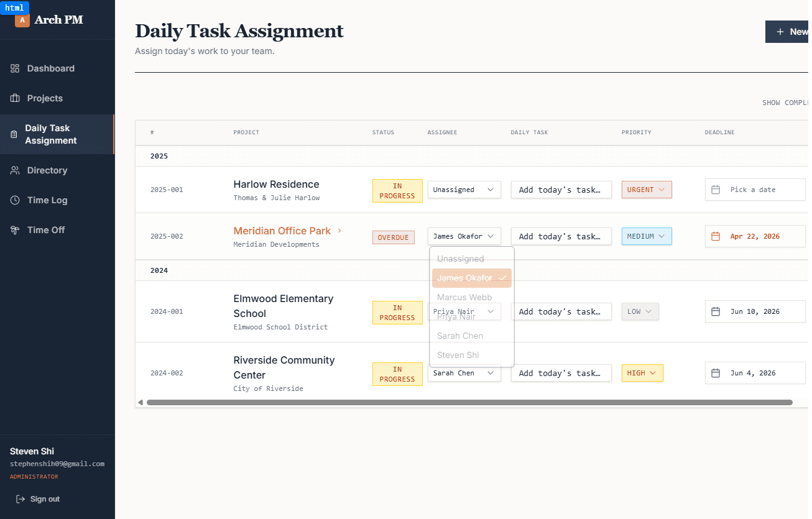Select Sarah Chen in the dropdown list

click(x=472, y=336)
